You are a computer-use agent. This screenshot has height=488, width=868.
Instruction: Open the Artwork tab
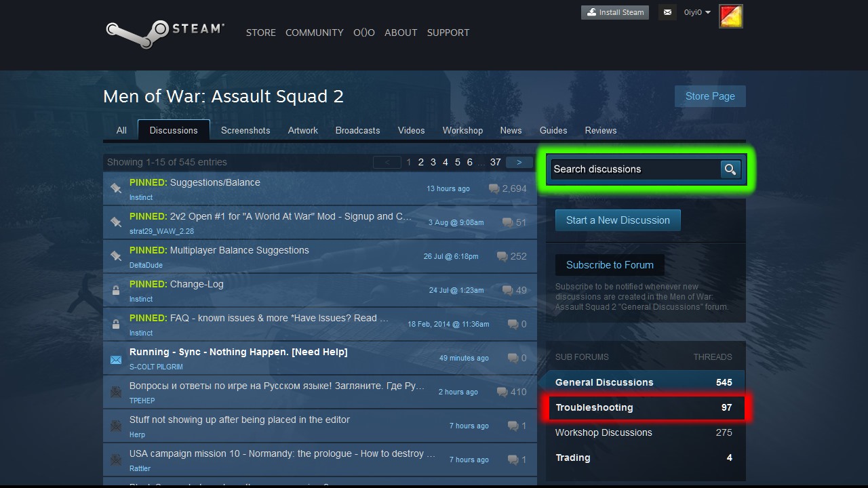303,130
